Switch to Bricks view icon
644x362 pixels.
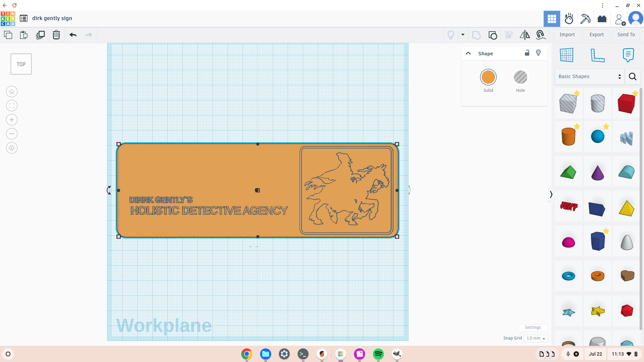pyautogui.click(x=602, y=19)
